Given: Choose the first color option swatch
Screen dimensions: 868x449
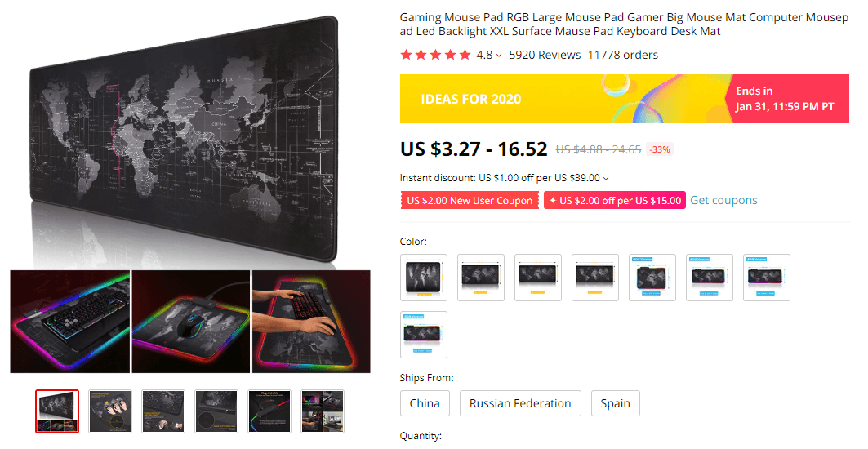Looking at the screenshot, I should 424,278.
